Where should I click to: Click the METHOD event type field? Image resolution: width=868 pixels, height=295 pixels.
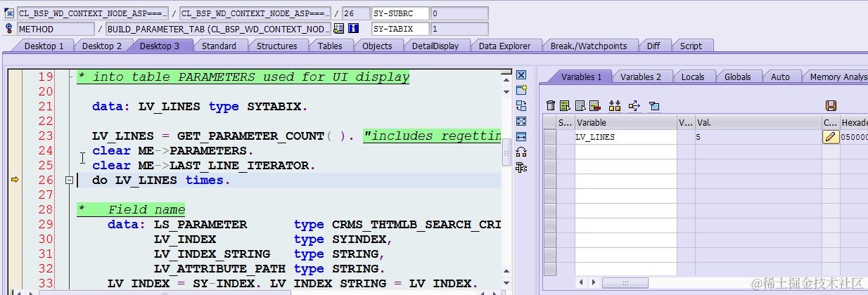point(56,29)
